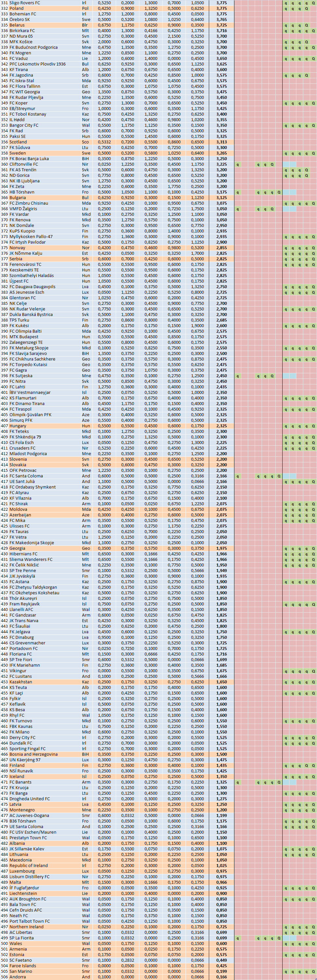Click the Port Talbot Town FC cell
Image resolution: width=317 pixels, height=980 pixels.
coord(30,921)
